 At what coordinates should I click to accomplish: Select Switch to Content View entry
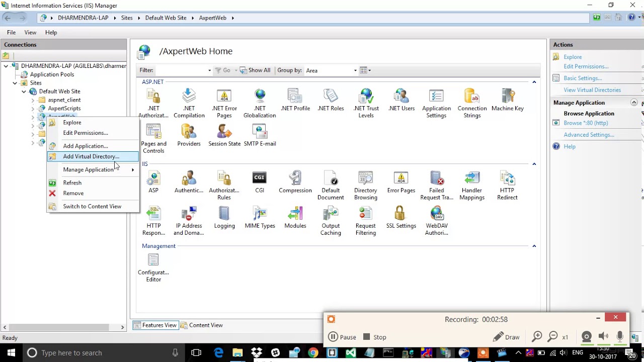click(93, 206)
